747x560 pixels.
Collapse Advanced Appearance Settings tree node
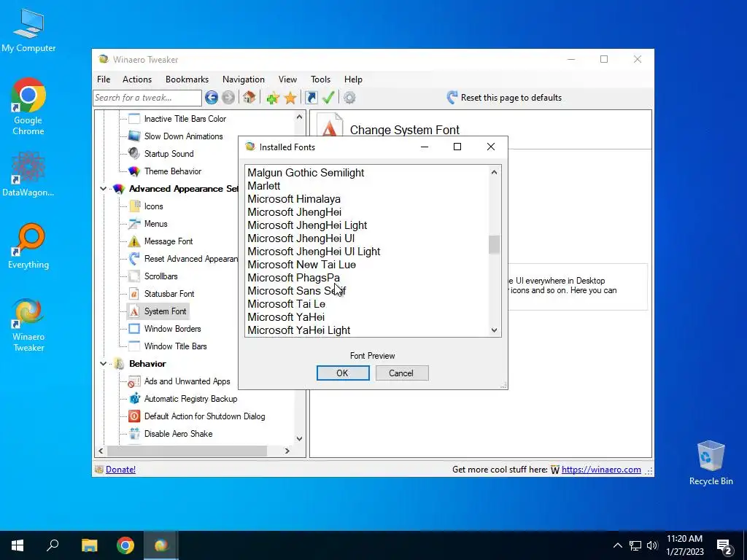(x=103, y=189)
